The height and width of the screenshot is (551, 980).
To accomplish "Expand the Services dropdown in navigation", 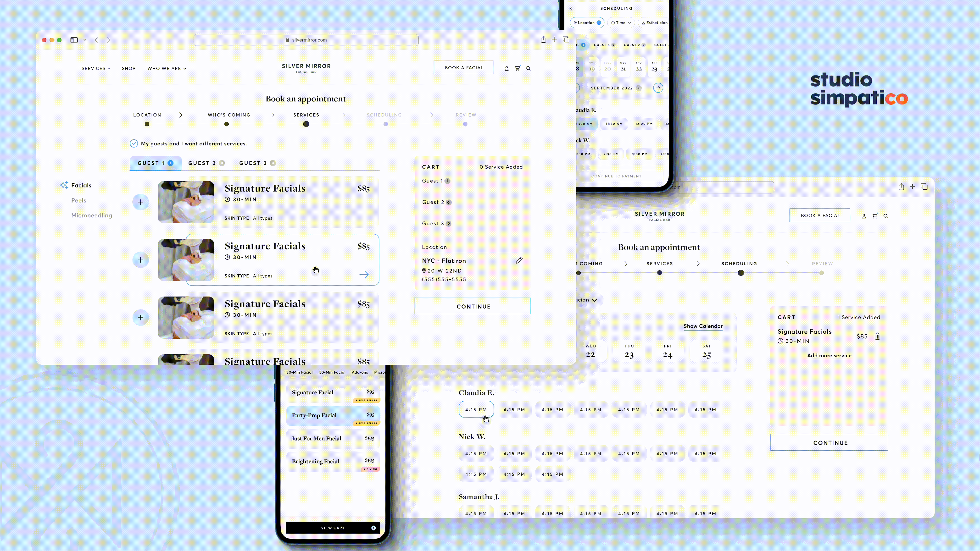I will click(96, 68).
